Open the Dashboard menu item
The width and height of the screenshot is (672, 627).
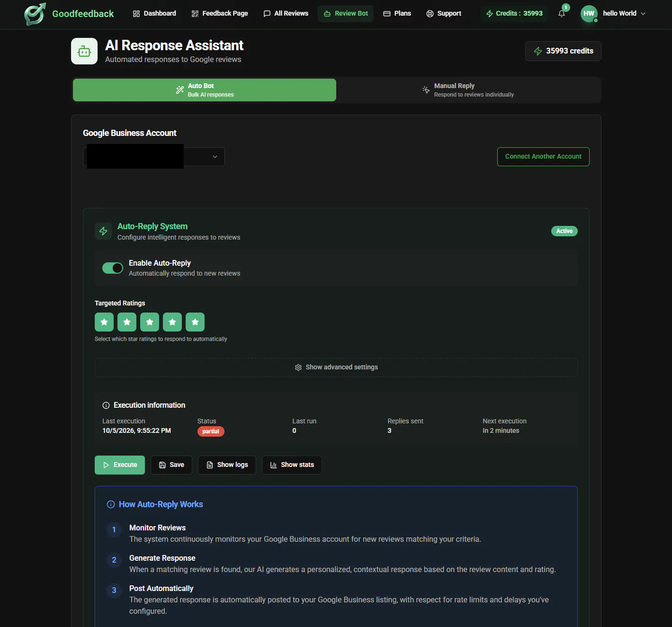154,13
